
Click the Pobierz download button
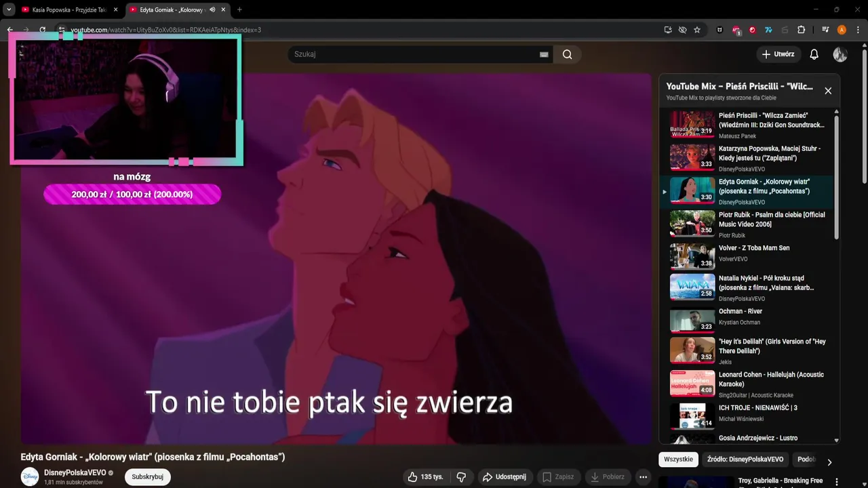[608, 476]
